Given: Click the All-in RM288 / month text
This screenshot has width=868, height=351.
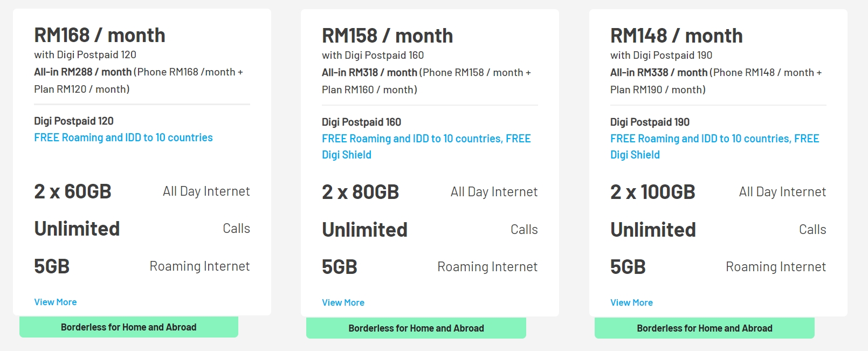Looking at the screenshot, I should [83, 72].
